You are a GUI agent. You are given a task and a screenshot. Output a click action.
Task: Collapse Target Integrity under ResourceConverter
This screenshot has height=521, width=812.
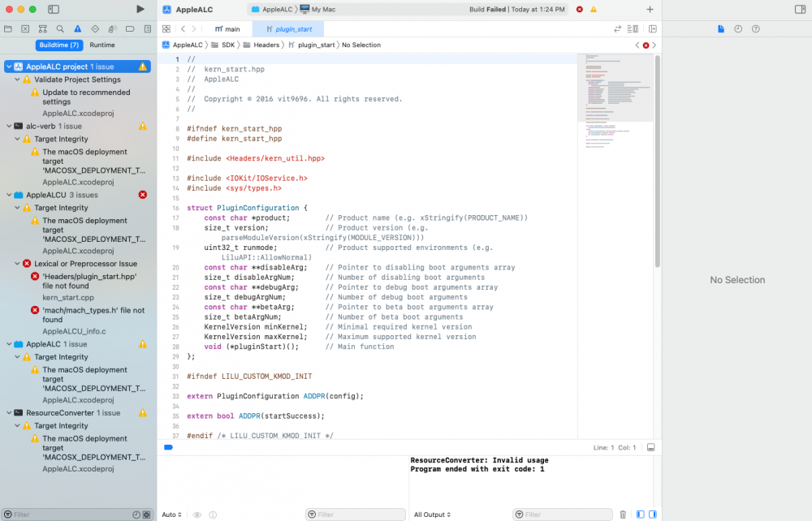[x=17, y=426]
